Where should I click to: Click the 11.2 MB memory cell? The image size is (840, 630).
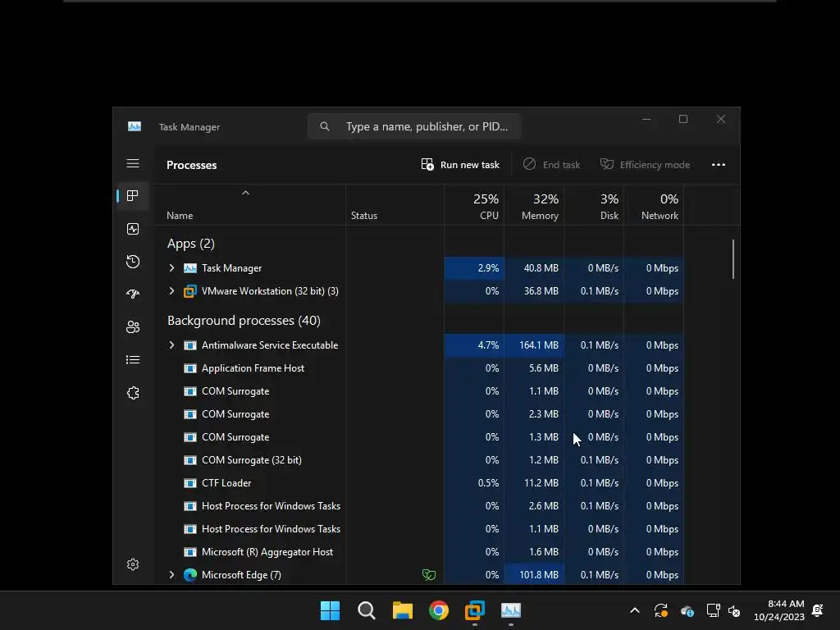(534, 482)
